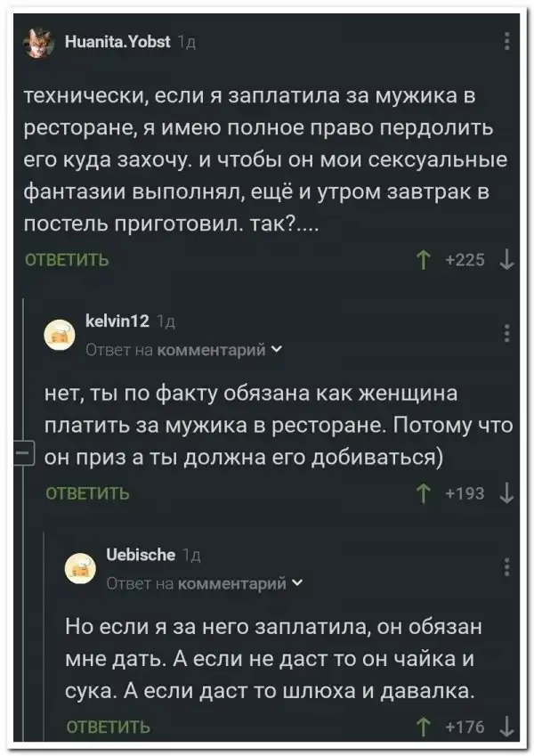Click Huanita.Yobst's cat avatar
This screenshot has width=534, height=756.
(x=37, y=41)
